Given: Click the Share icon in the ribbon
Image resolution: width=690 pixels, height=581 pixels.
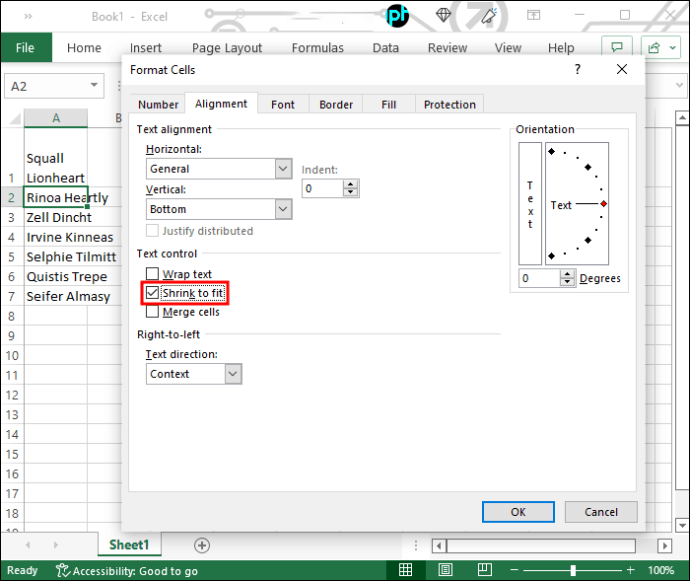Looking at the screenshot, I should click(654, 47).
